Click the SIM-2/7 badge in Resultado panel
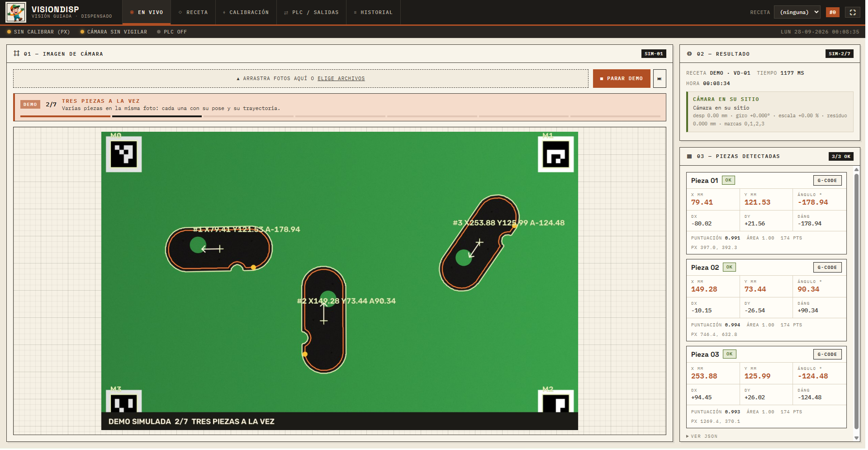Viewport: 868px width, 450px height. click(x=840, y=53)
